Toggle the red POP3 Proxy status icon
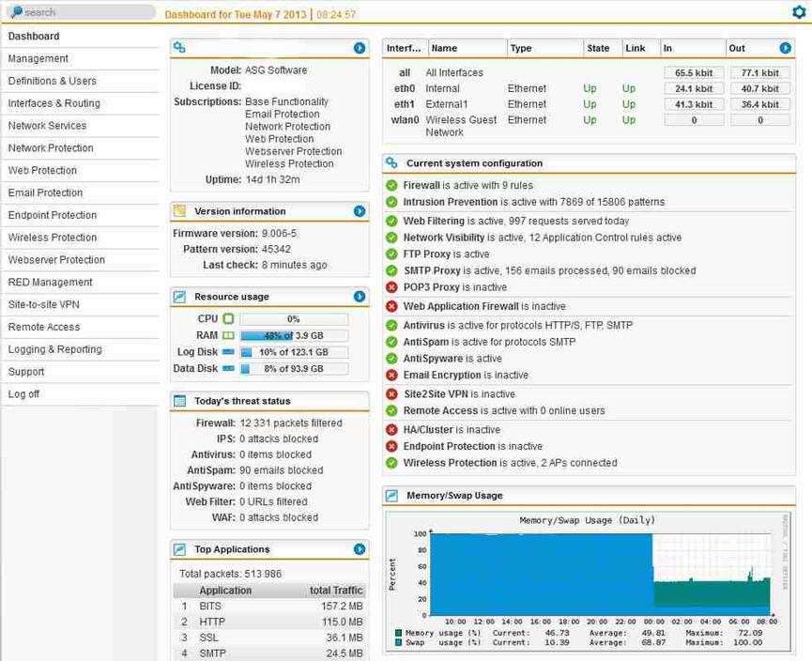Viewport: 812px width, 661px height. point(391,287)
